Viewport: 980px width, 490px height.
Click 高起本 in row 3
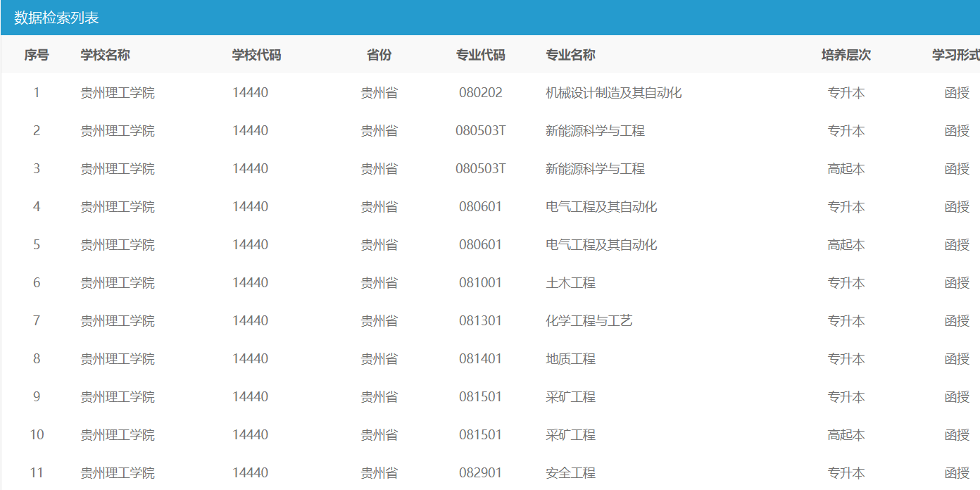(x=846, y=169)
